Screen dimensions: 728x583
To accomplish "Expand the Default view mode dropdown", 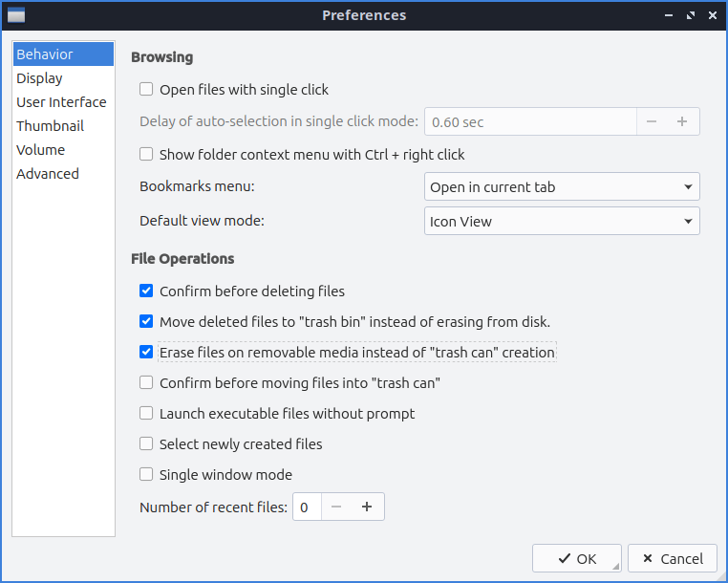I will [562, 222].
